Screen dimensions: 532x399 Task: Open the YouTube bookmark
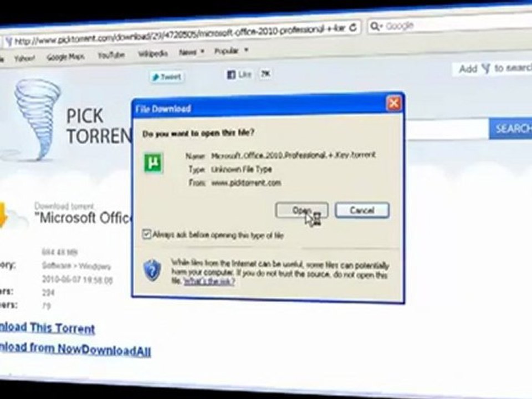pos(111,55)
